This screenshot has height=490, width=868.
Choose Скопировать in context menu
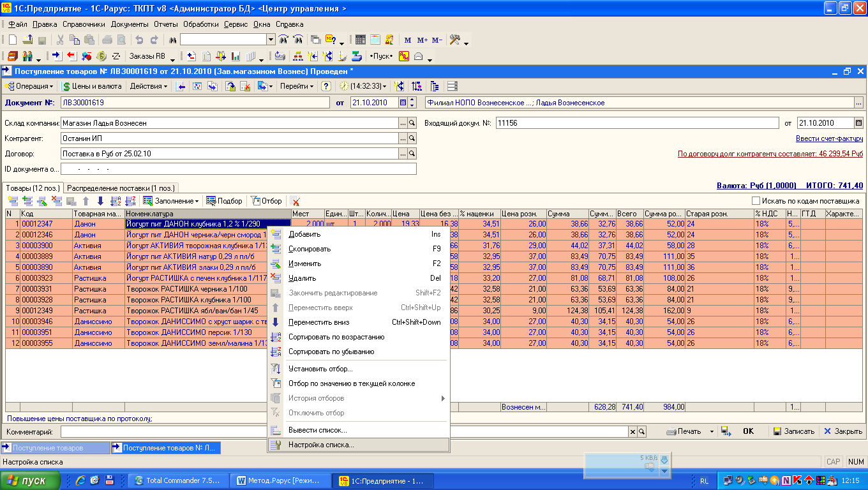[358, 249]
